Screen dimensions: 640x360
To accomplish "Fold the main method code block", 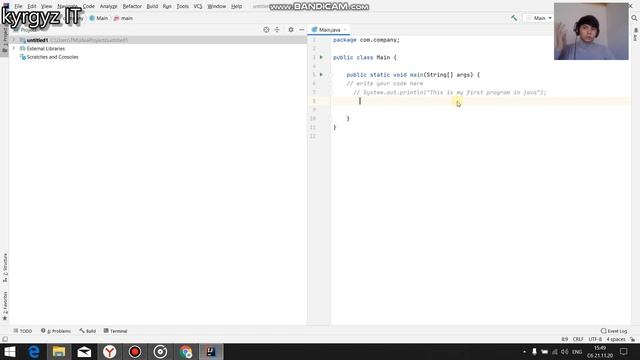I will 331,75.
